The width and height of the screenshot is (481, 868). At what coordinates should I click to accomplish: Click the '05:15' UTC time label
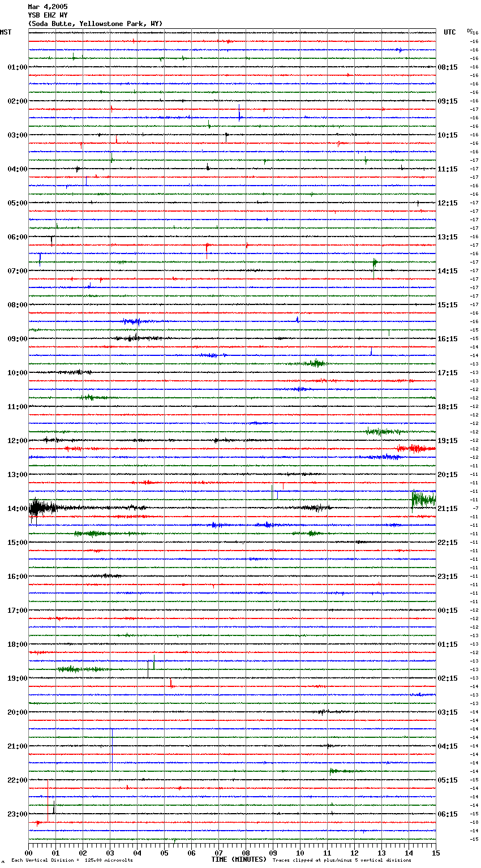448,780
